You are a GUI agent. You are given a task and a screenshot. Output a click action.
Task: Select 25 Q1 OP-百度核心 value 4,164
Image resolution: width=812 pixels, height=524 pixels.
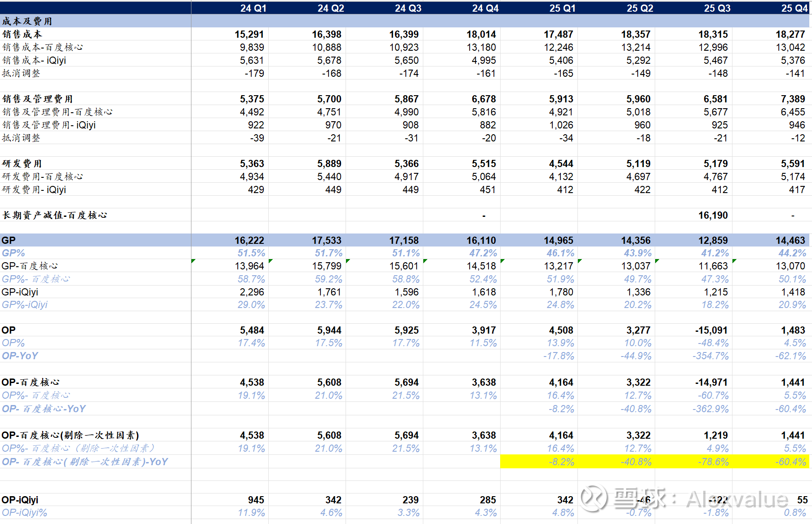point(561,382)
